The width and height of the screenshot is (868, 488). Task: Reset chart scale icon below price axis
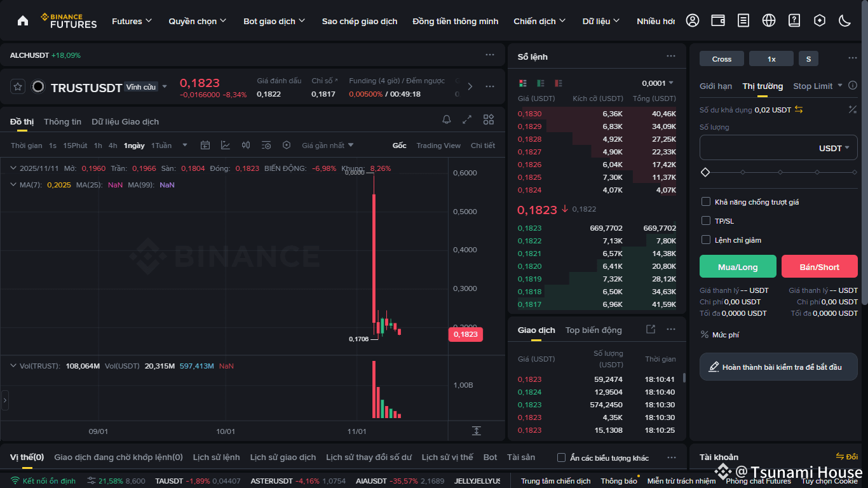pyautogui.click(x=477, y=431)
